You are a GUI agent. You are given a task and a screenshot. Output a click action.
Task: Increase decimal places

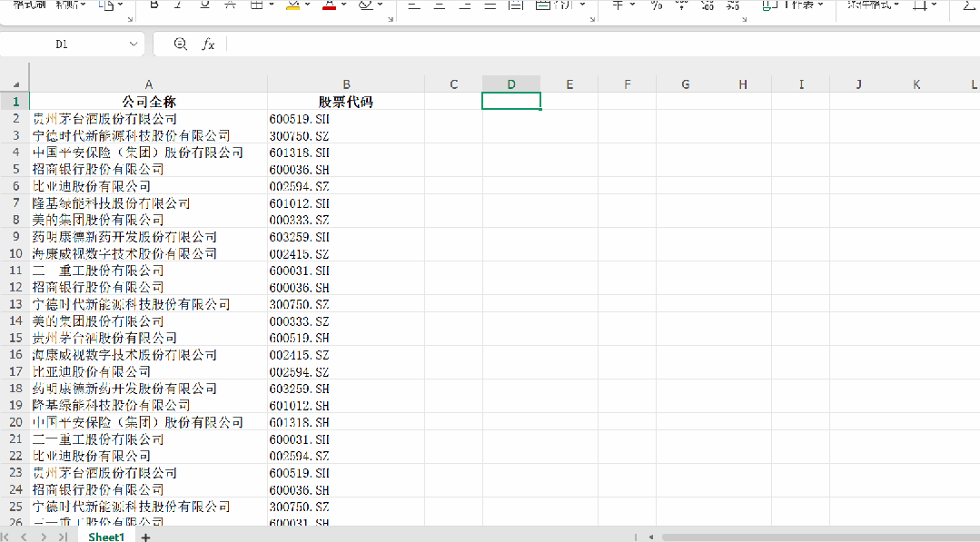[707, 5]
